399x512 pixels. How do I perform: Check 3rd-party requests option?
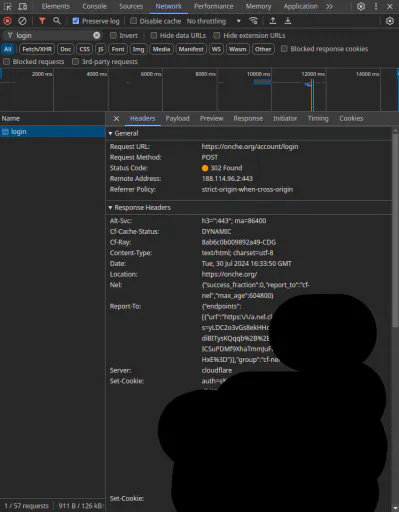click(76, 62)
